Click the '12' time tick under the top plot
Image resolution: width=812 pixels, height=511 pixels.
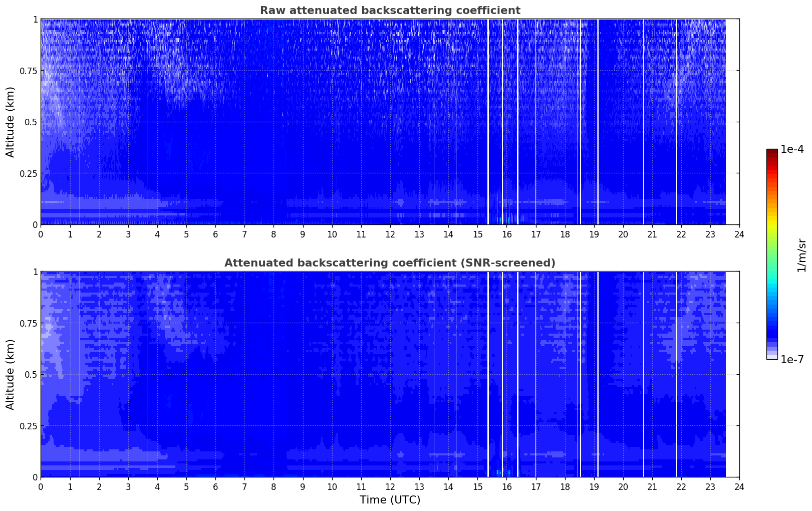click(x=390, y=234)
